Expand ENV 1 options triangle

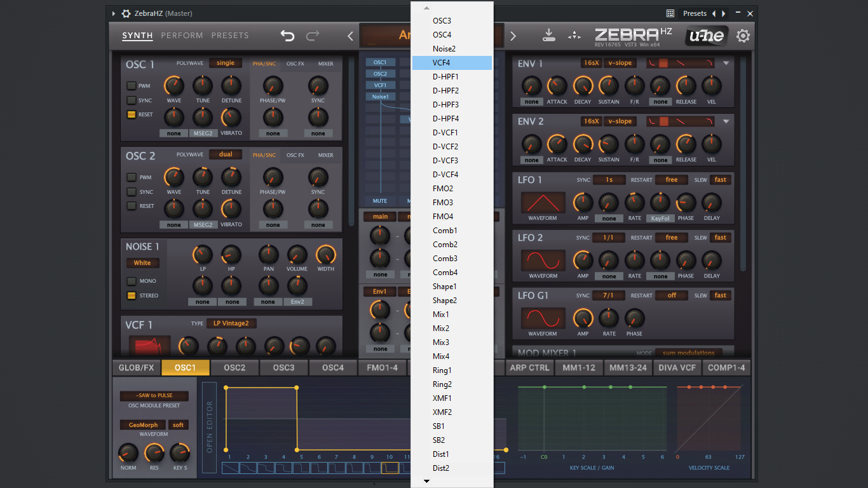(726, 64)
